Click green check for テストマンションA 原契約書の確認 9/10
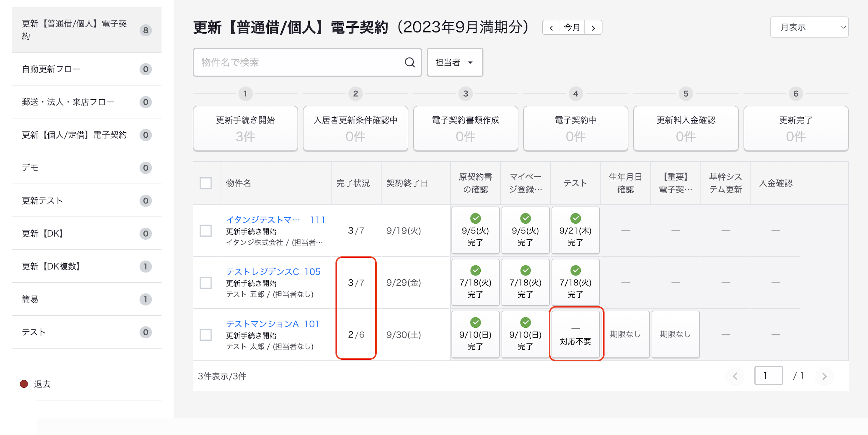This screenshot has width=868, height=435. click(x=475, y=322)
